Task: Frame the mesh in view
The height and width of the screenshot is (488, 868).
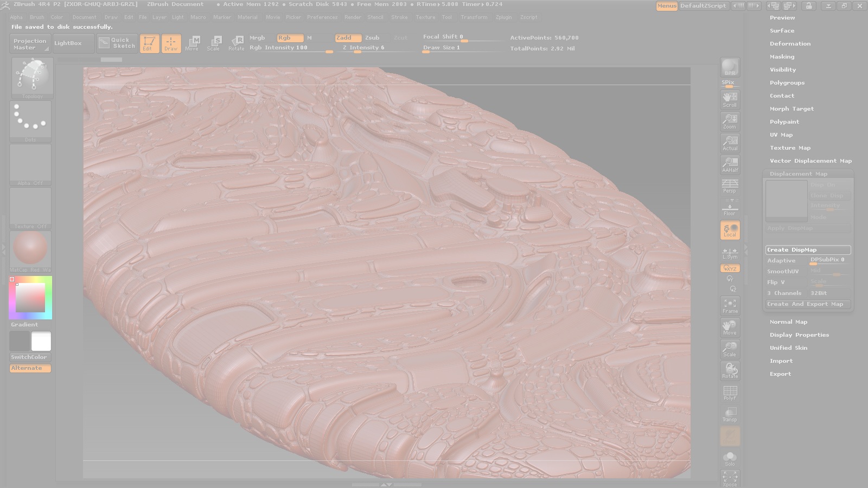Action: pyautogui.click(x=730, y=306)
